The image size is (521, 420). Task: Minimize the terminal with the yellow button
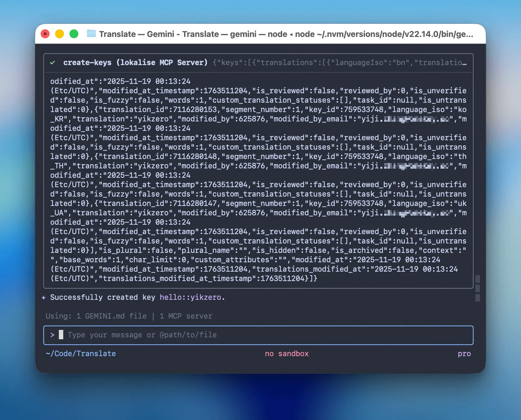click(59, 34)
